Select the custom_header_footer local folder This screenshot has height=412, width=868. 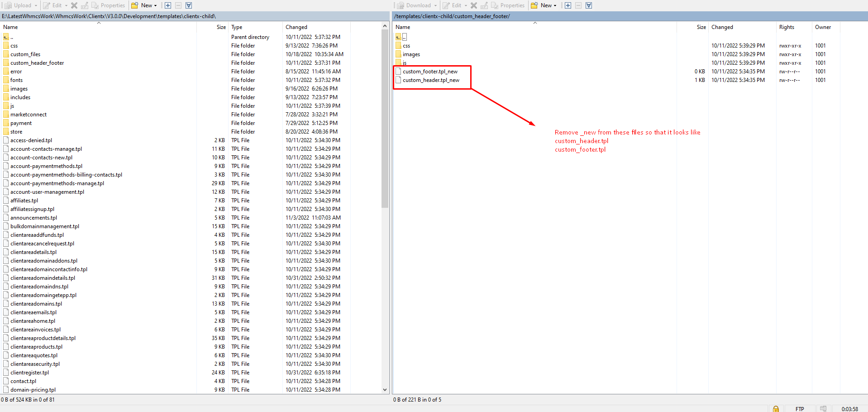[37, 63]
